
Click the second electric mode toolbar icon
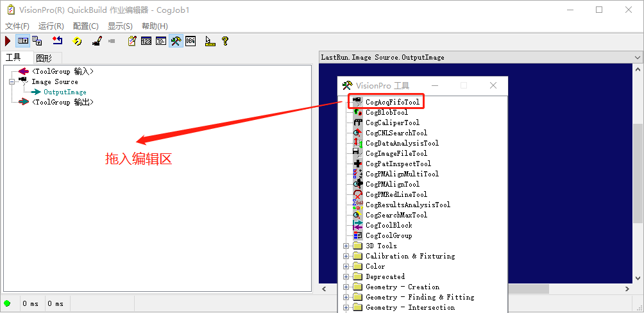[37, 41]
